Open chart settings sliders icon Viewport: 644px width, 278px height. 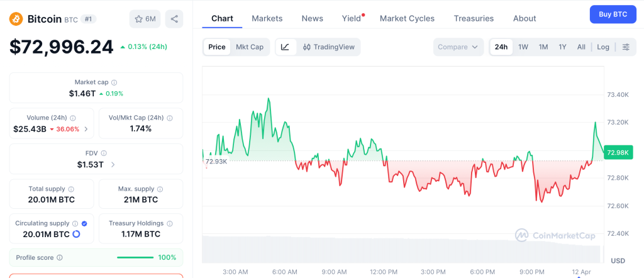coord(626,47)
